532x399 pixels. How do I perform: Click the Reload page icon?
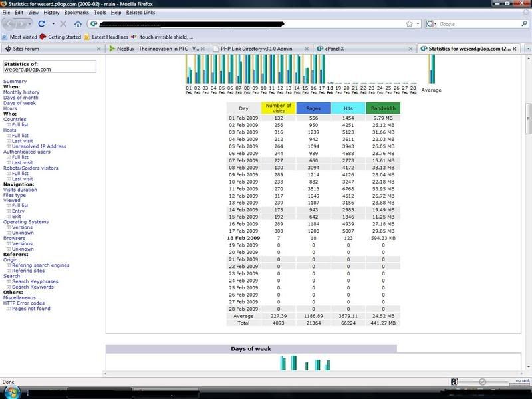pyautogui.click(x=41, y=23)
